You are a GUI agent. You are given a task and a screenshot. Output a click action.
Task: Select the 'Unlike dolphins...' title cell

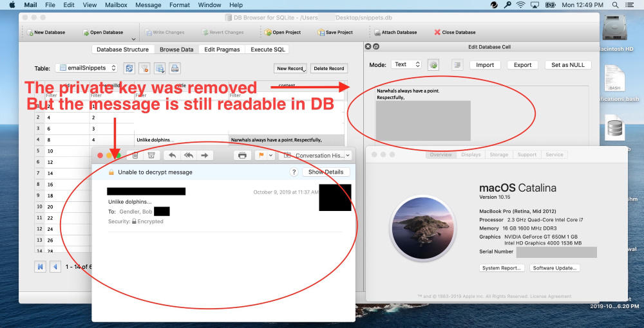[x=182, y=140]
